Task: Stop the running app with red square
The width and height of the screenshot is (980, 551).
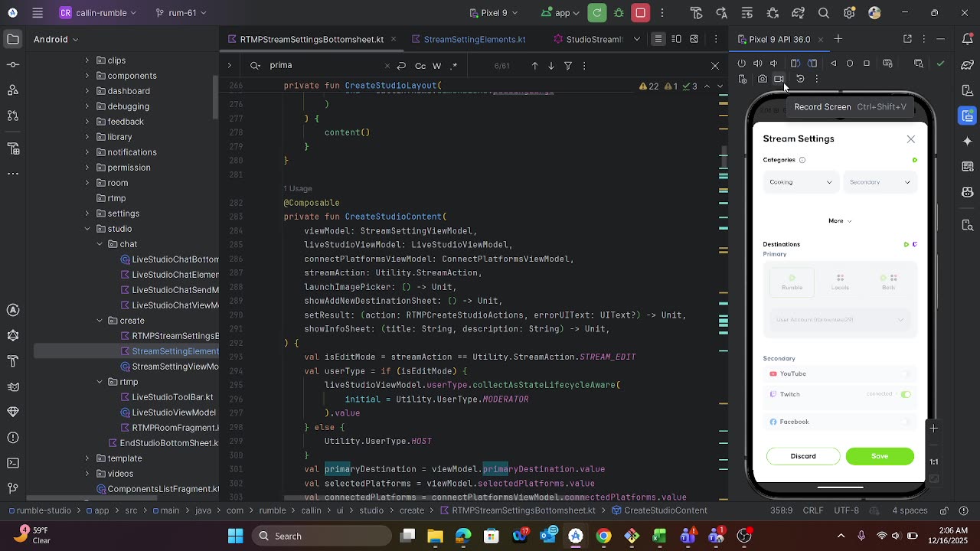Action: 641,13
